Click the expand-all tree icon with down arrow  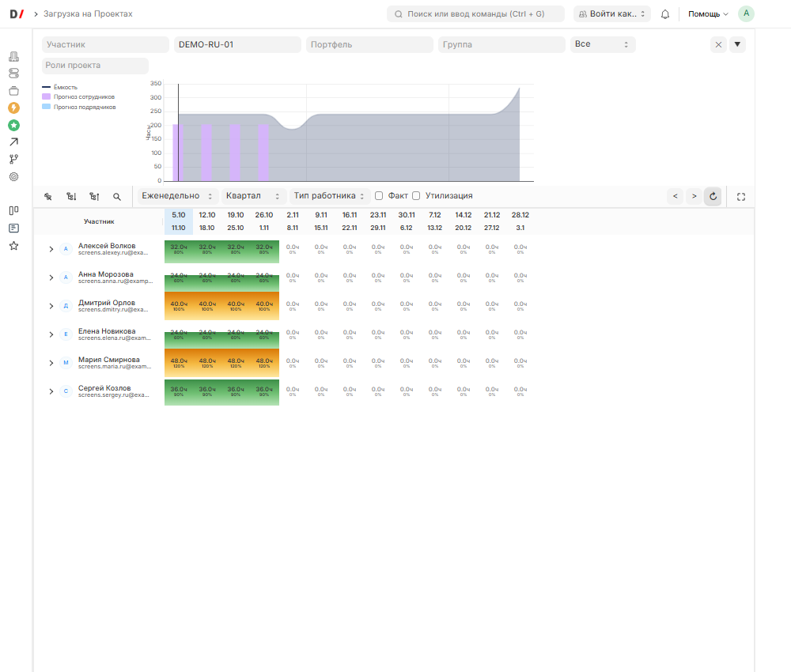click(x=71, y=197)
